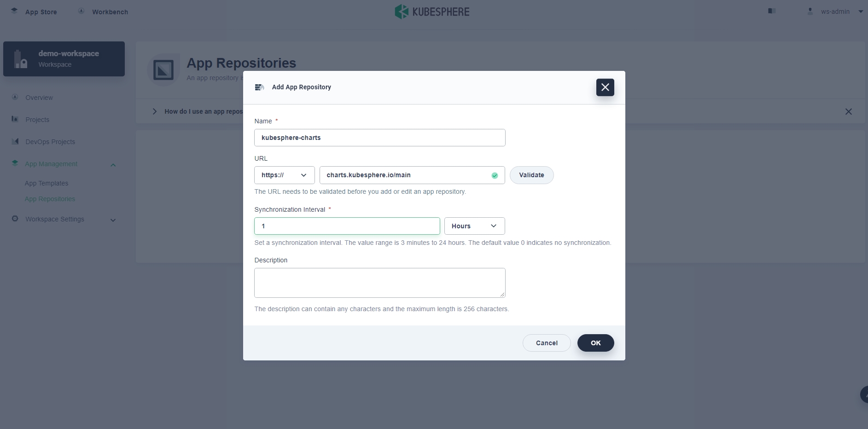The width and height of the screenshot is (868, 429).
Task: Click the demo-workspace icon
Action: point(21,59)
